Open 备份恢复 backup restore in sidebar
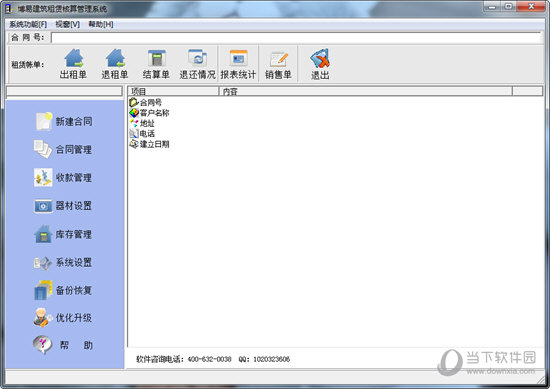Screen dimensions: 550x389 (63, 290)
